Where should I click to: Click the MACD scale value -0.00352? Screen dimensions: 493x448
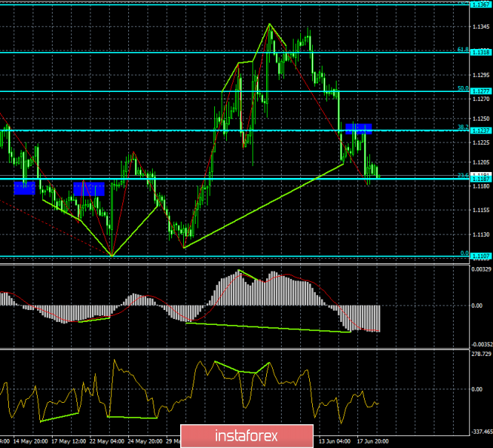(482, 344)
